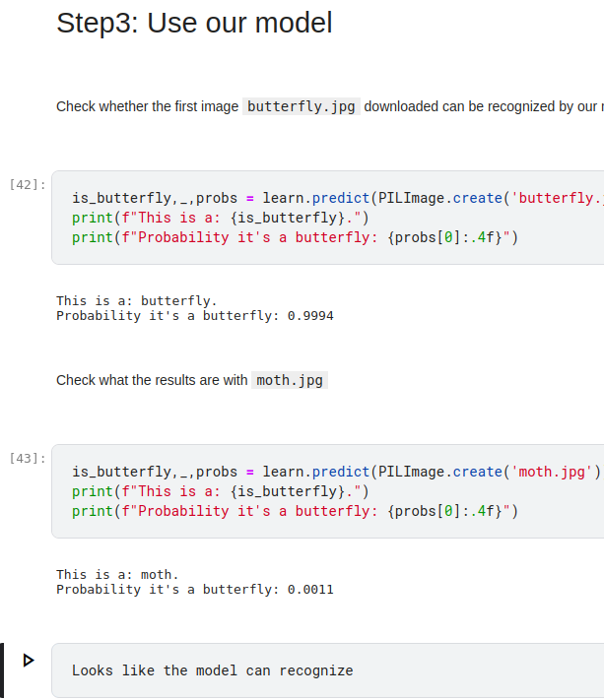Screen dimensions: 604x700
Task: Click the 'moth.jpg' string in cell 43
Action: click(x=553, y=472)
